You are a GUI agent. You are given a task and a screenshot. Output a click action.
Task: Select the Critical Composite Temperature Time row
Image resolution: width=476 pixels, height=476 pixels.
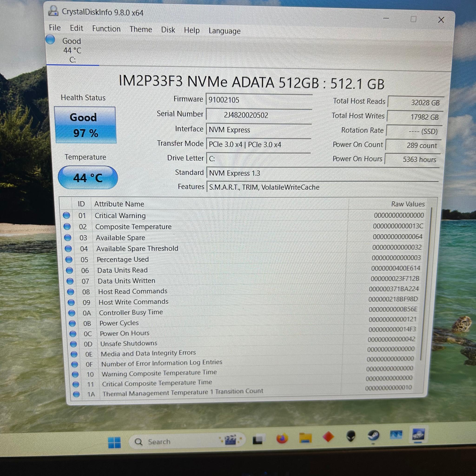[244, 381]
